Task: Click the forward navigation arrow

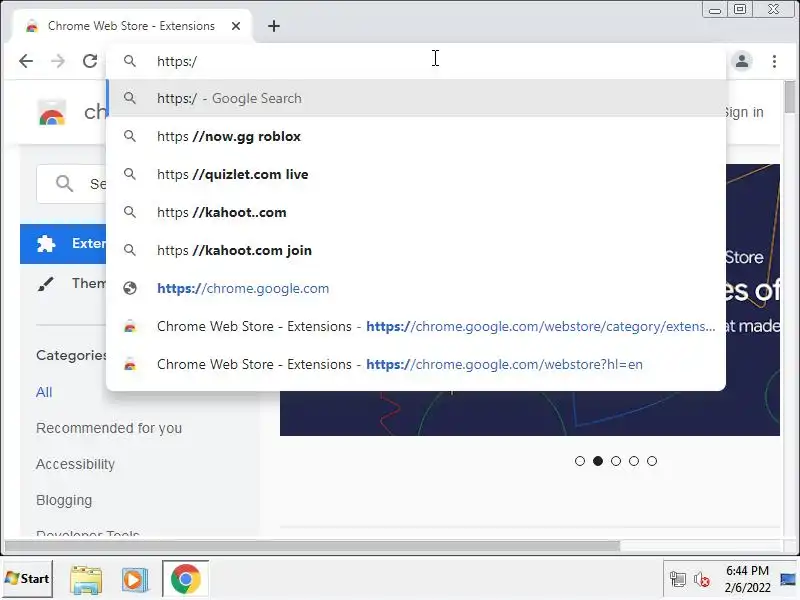Action: click(58, 61)
